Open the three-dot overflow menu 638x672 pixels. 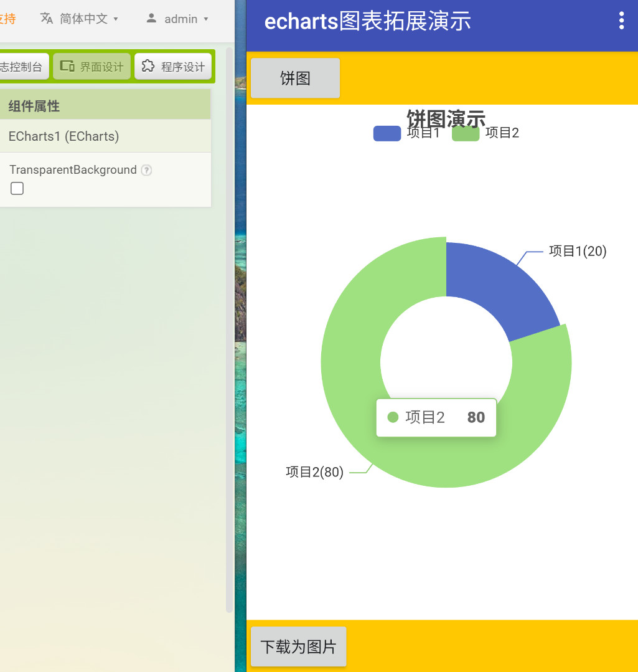[x=621, y=21]
